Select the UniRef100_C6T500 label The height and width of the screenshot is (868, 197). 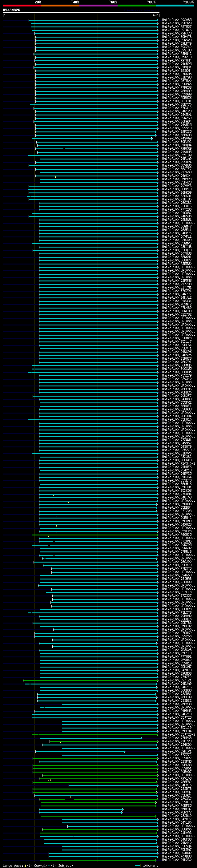point(177,81)
